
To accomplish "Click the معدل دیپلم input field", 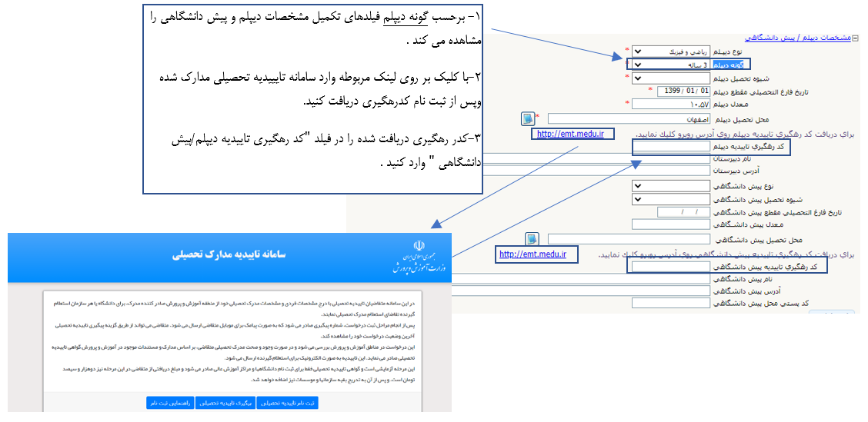I will [671, 104].
